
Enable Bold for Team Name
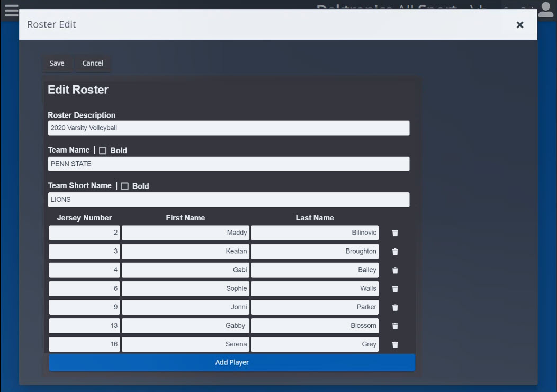click(x=103, y=150)
